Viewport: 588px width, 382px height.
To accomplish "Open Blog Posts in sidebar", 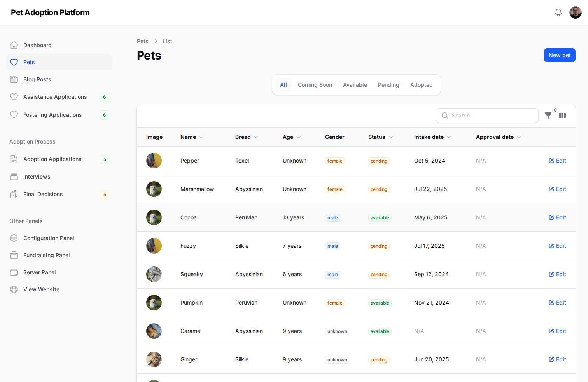I will tap(59, 79).
